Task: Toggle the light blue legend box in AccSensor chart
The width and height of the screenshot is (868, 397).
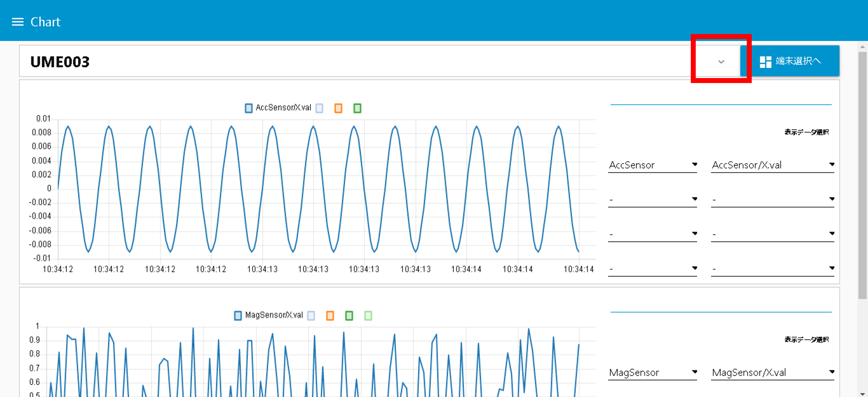Action: [319, 108]
